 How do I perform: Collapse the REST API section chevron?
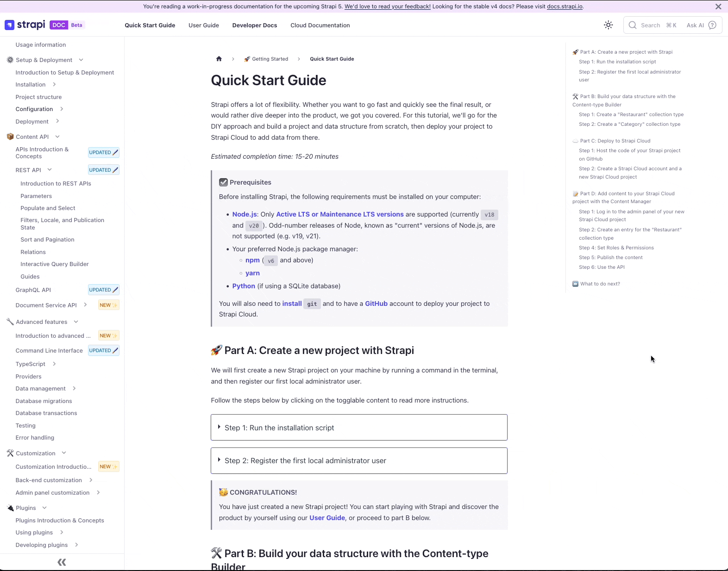(x=50, y=170)
